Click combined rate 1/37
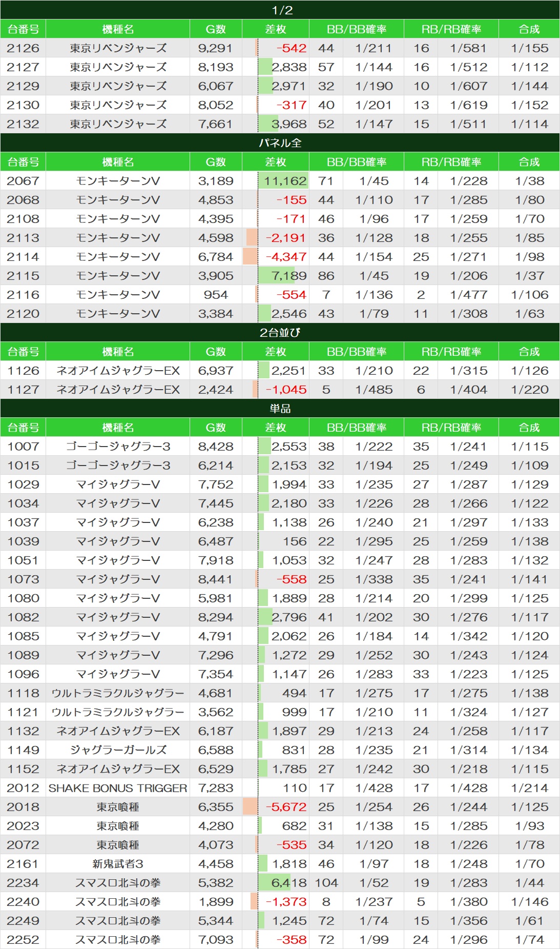560x949 pixels. pos(529,276)
